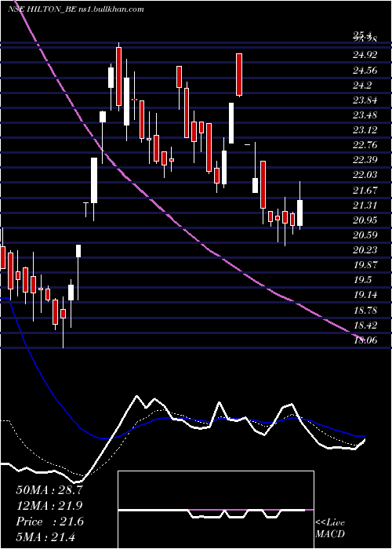The width and height of the screenshot is (392, 549).
Task: Click the 18.78 price axis label
Action: (x=365, y=311)
